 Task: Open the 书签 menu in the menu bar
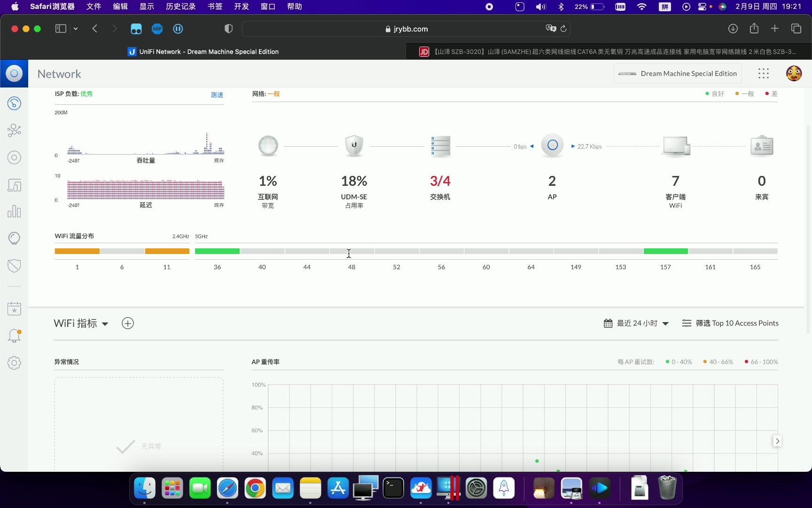(x=215, y=7)
